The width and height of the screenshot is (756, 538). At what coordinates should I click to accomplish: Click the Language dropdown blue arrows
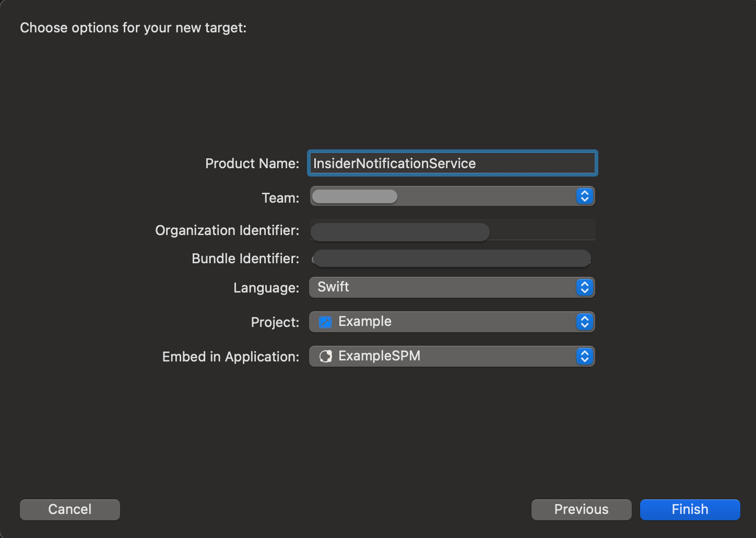click(x=585, y=287)
